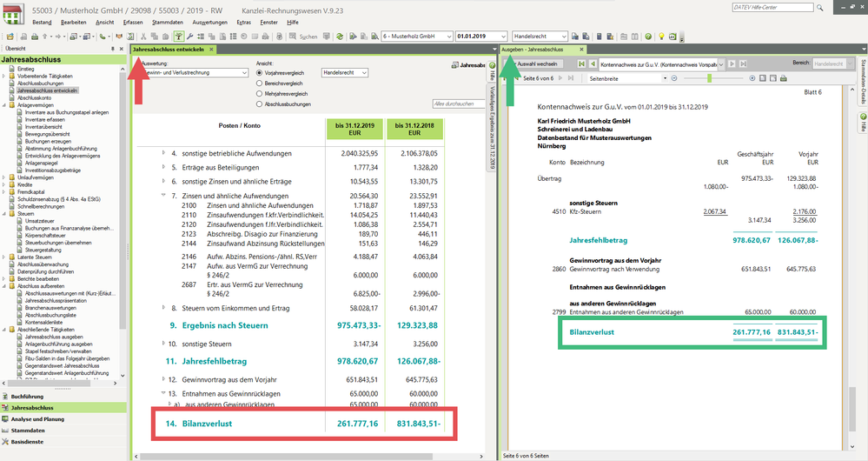This screenshot has height=461, width=868.
Task: Select Anlagenspiegel in the navigation tree
Action: pos(41,163)
